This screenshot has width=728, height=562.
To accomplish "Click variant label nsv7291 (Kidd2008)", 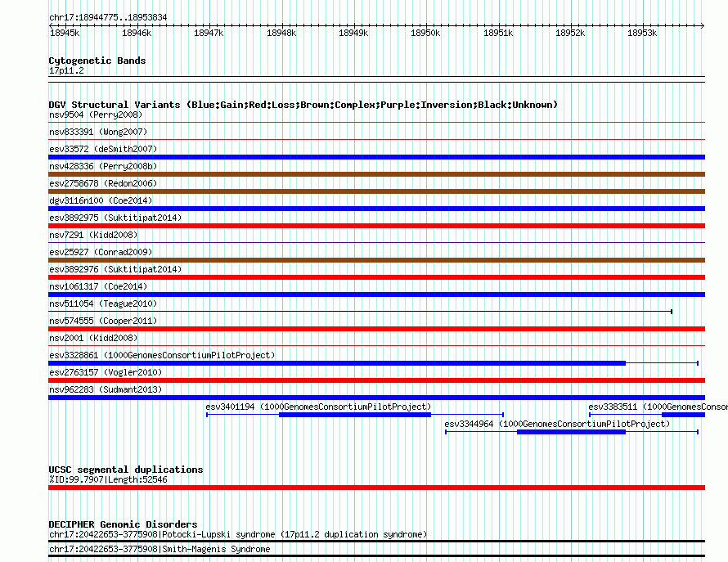I will click(x=93, y=235).
